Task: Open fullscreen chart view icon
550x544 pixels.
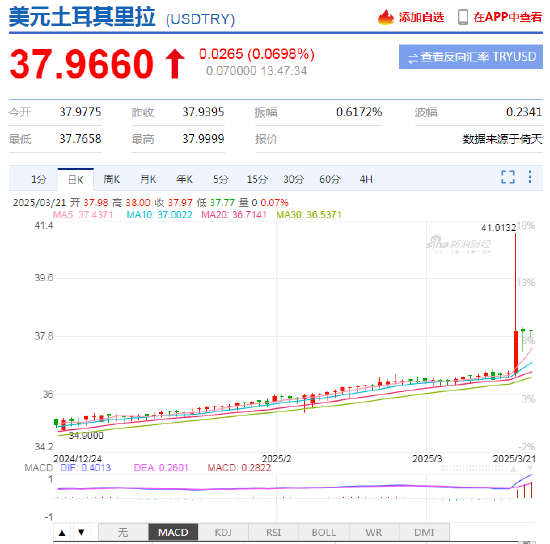Action: point(508,177)
